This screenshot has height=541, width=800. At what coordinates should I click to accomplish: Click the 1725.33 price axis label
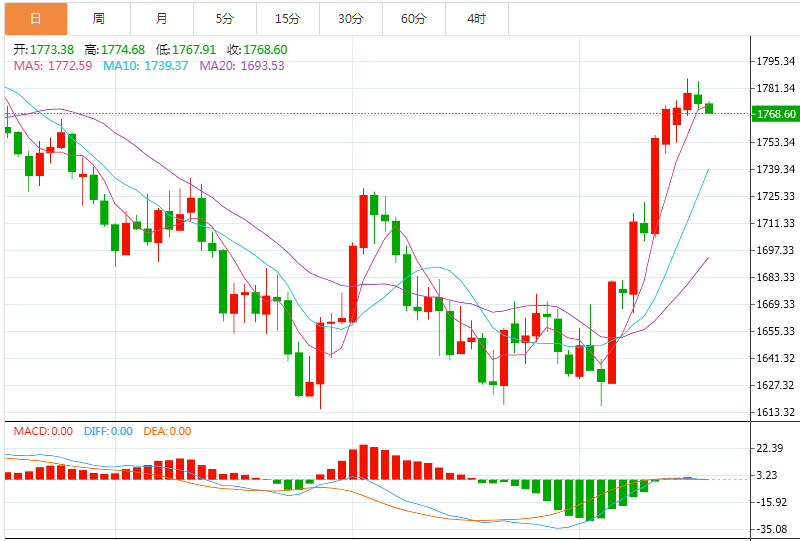pos(776,196)
